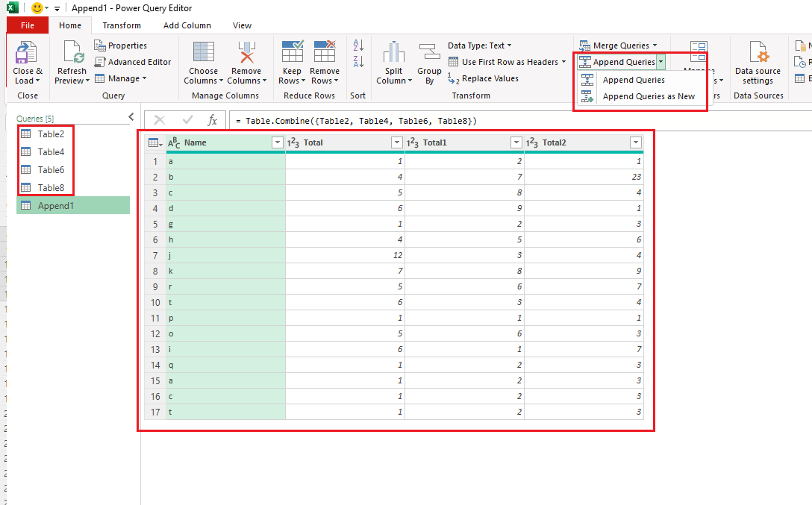
Task: Click Name cell 'k' in row 8
Action: [x=225, y=271]
